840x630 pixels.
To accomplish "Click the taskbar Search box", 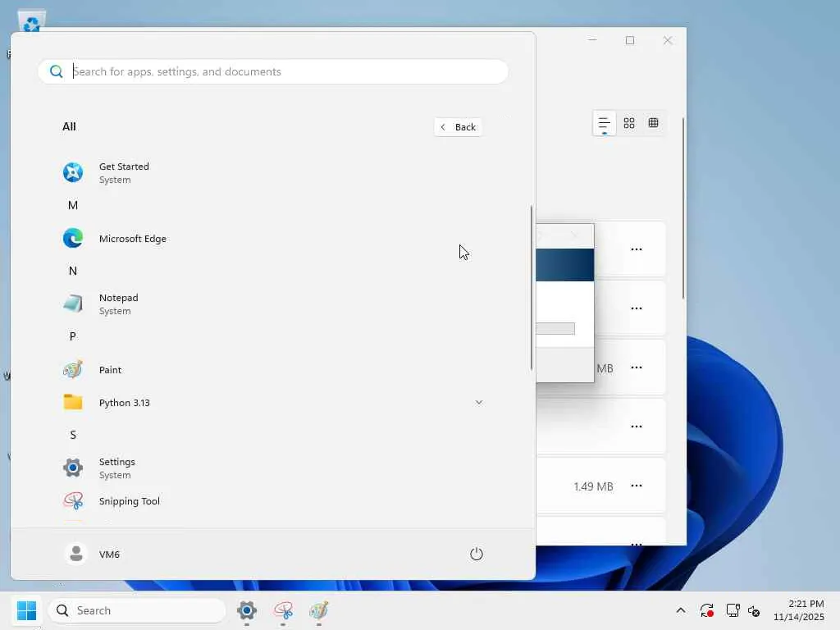I will pyautogui.click(x=137, y=610).
